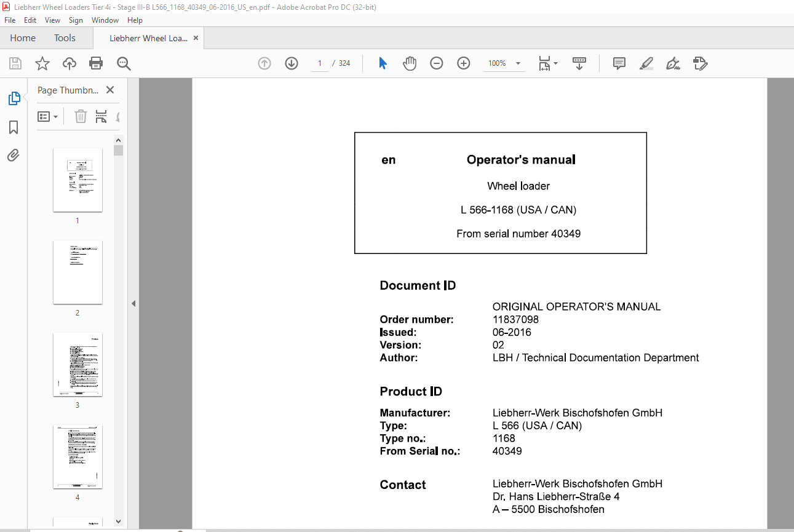Viewport: 794px width, 532px height.
Task: Click "From serial number 40349" text
Action: coord(518,234)
